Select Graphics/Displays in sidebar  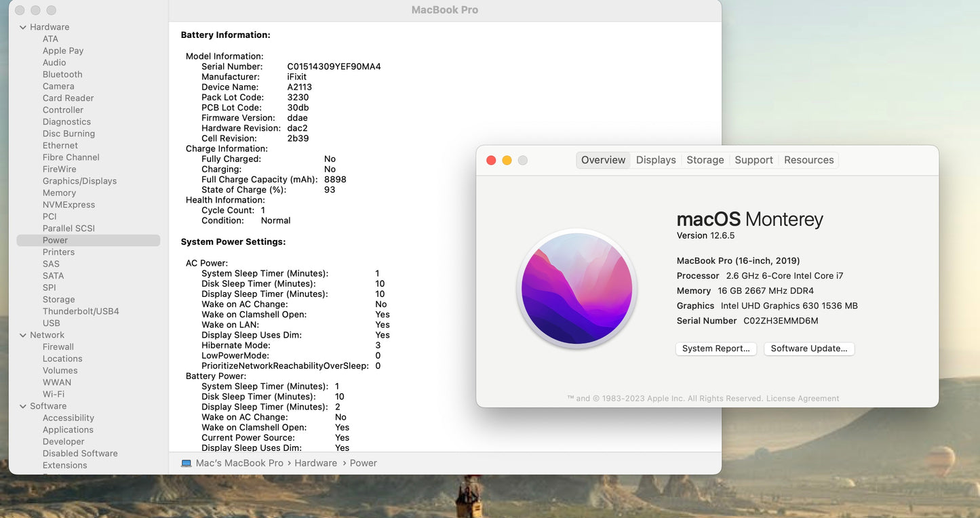point(79,181)
